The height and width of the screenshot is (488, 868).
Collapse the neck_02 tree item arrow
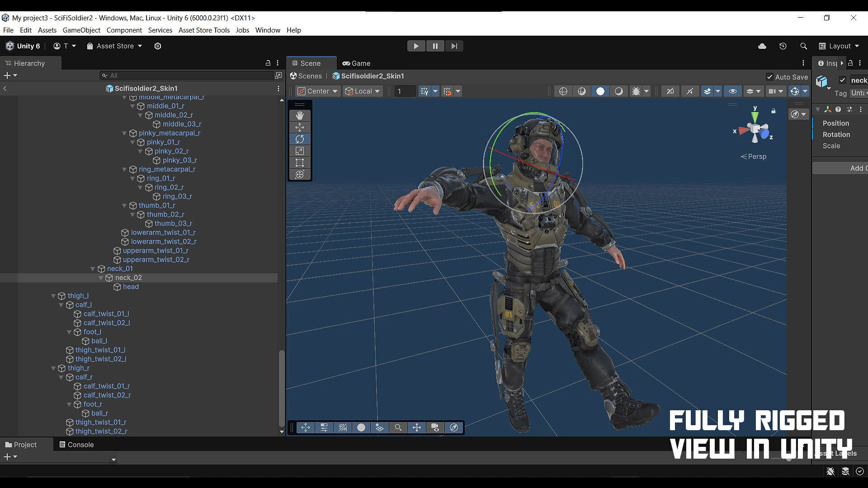coord(101,278)
